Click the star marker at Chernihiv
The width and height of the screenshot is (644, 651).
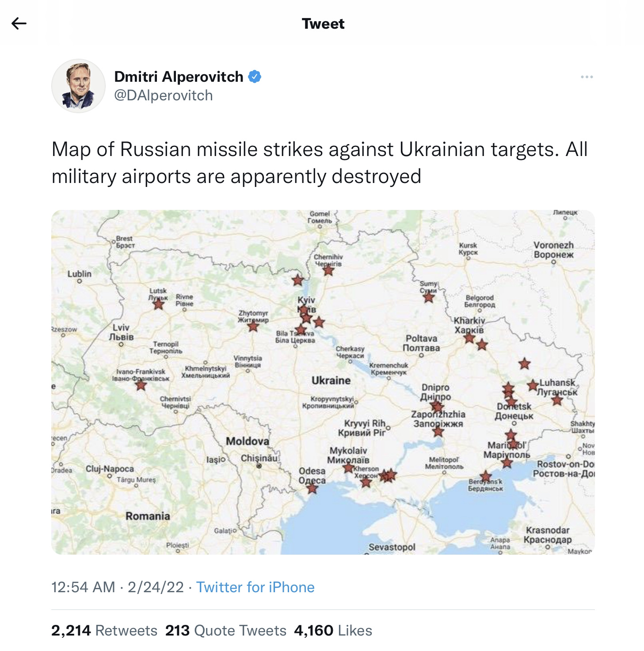[x=328, y=270]
